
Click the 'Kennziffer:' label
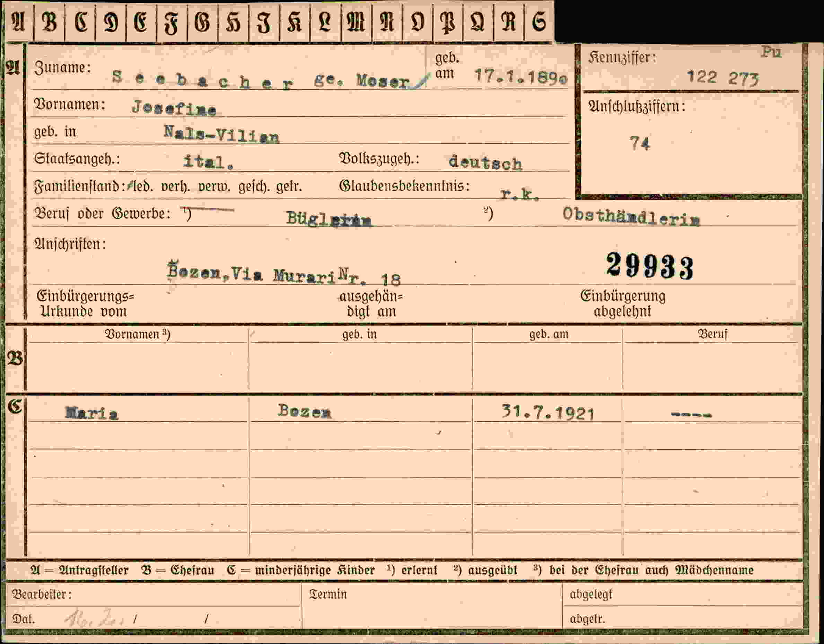(622, 58)
